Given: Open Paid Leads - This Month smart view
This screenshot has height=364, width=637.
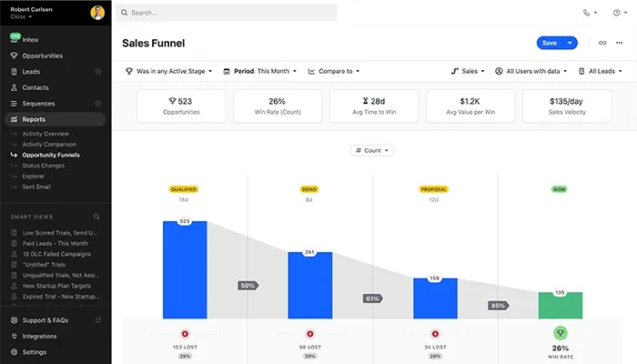Looking at the screenshot, I should [55, 243].
